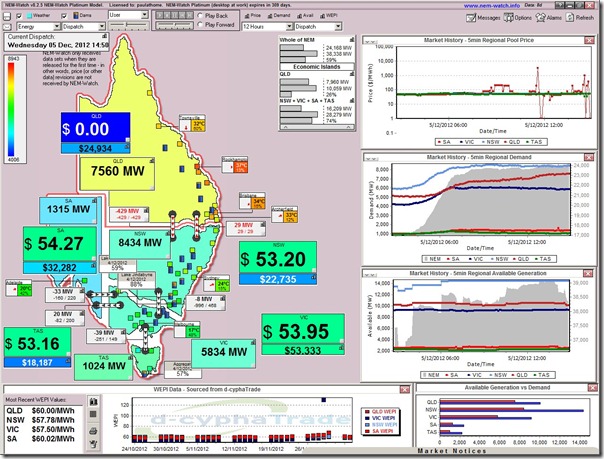Click the NSW $53.20 price box

coord(278,258)
